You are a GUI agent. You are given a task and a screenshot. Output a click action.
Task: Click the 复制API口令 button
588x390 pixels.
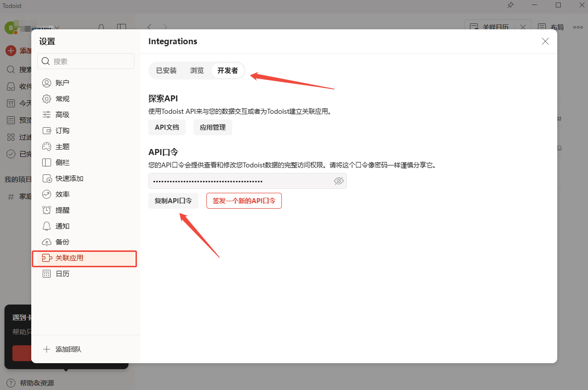click(173, 200)
